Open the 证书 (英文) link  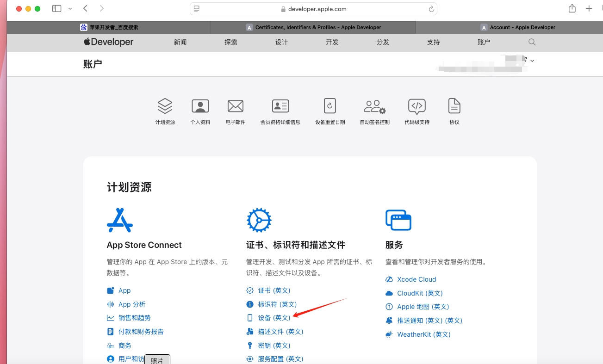point(274,290)
